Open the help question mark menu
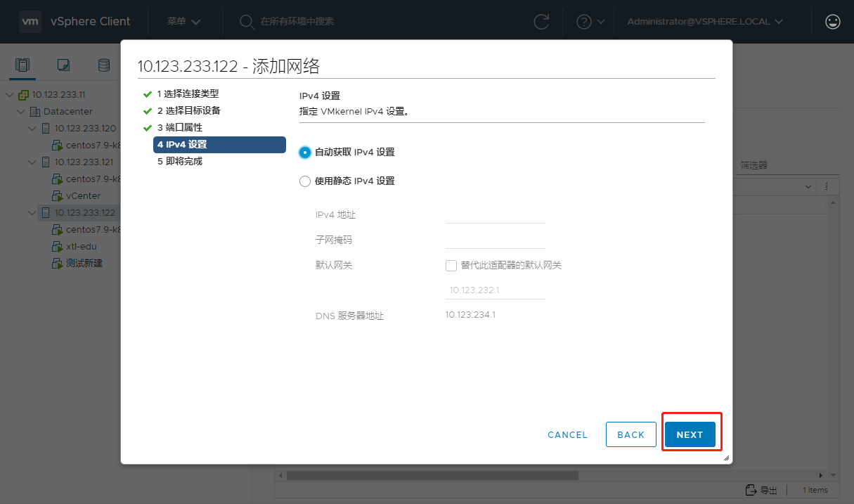The width and height of the screenshot is (854, 504). tap(590, 22)
